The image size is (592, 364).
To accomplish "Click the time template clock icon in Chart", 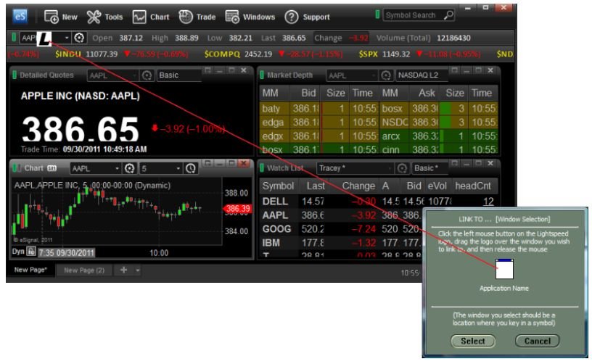I will point(190,168).
